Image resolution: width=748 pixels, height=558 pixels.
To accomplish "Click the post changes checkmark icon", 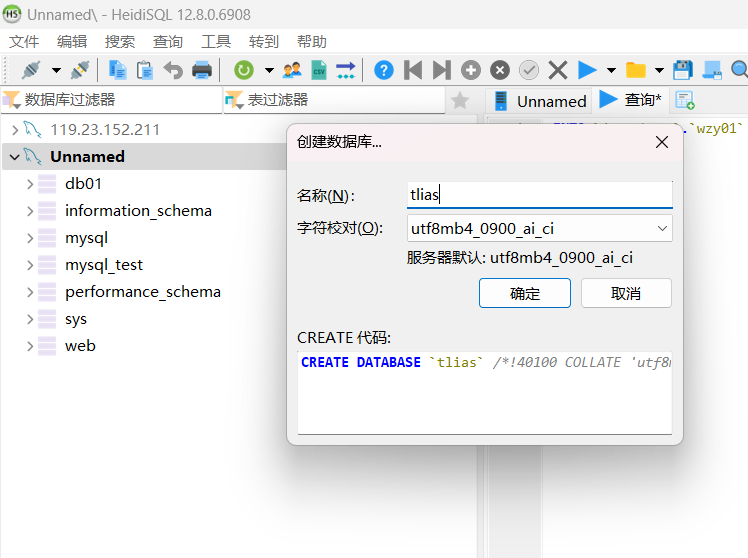I will pos(529,70).
